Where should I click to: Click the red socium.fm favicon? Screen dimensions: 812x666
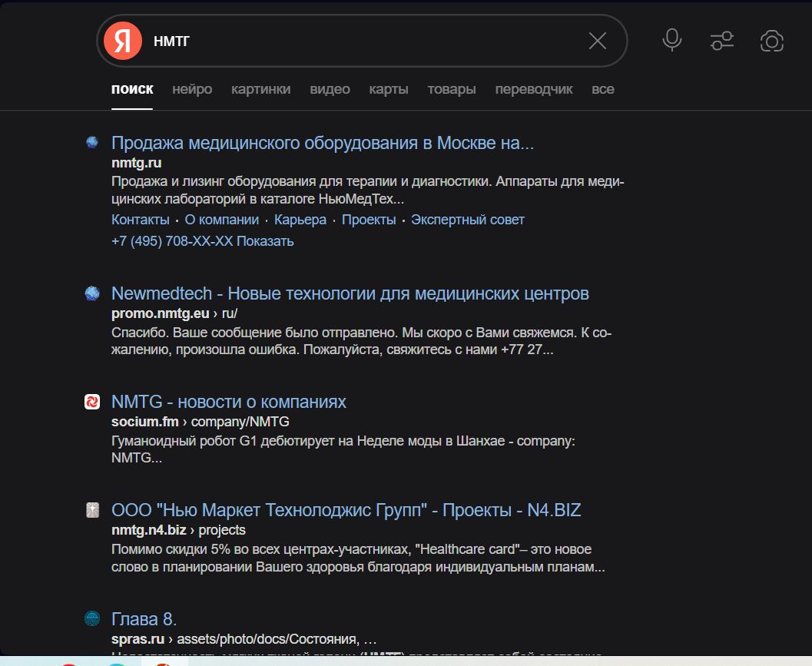pyautogui.click(x=92, y=401)
